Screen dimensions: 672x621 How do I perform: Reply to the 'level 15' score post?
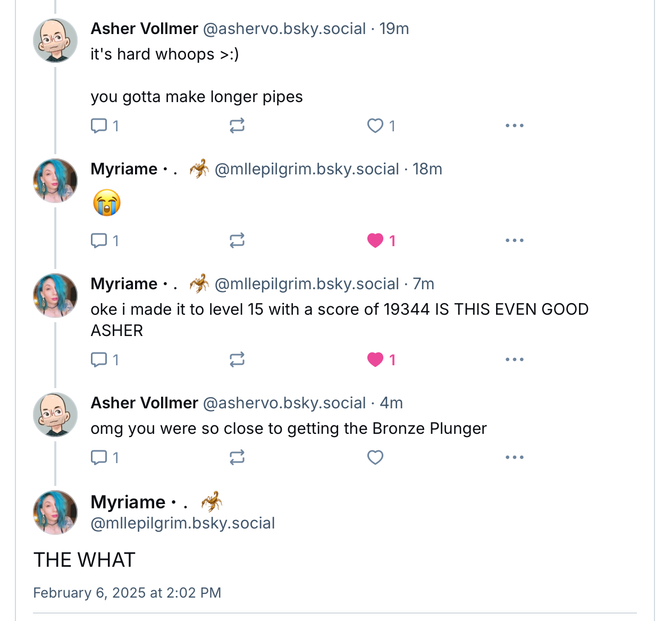pos(105,360)
